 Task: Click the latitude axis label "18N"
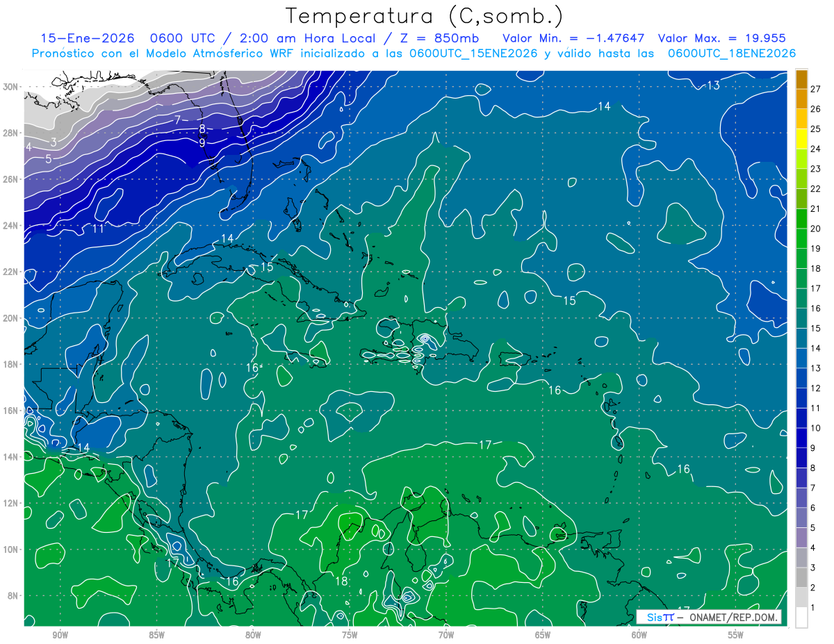point(11,364)
